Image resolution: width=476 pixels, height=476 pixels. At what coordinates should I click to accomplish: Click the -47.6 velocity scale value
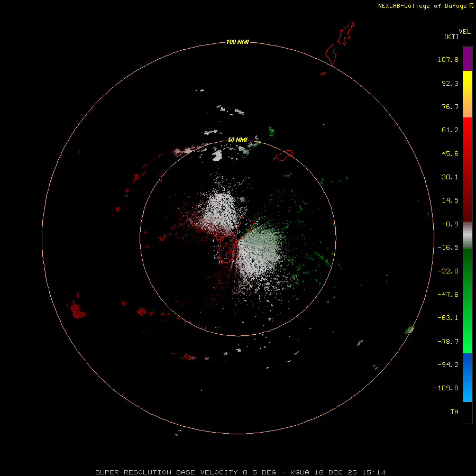(x=448, y=295)
